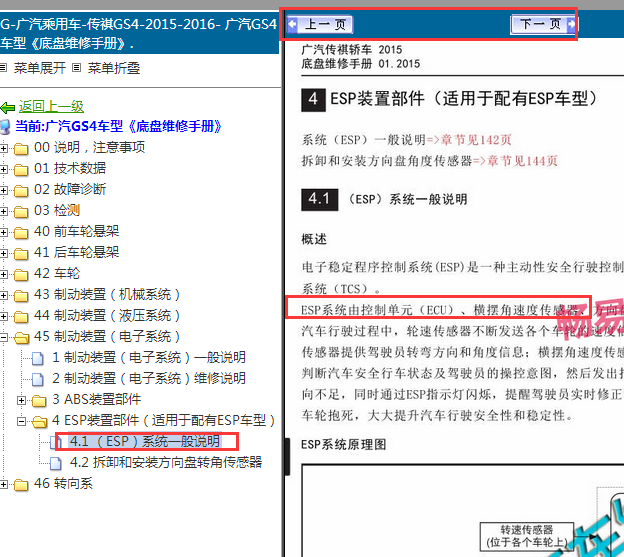Click the 4.1 section number box

(x=320, y=199)
